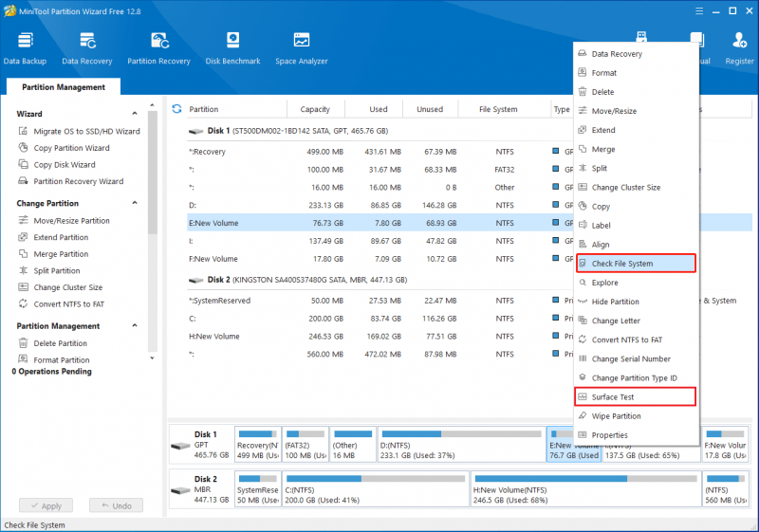Collapse the Change Partition section
Viewport: 759px width, 532px height.
pyautogui.click(x=135, y=203)
